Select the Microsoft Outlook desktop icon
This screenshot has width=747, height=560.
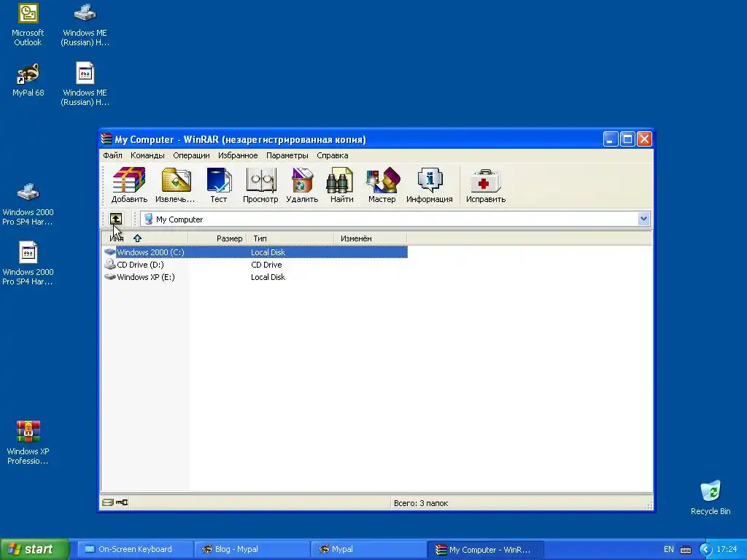28,25
